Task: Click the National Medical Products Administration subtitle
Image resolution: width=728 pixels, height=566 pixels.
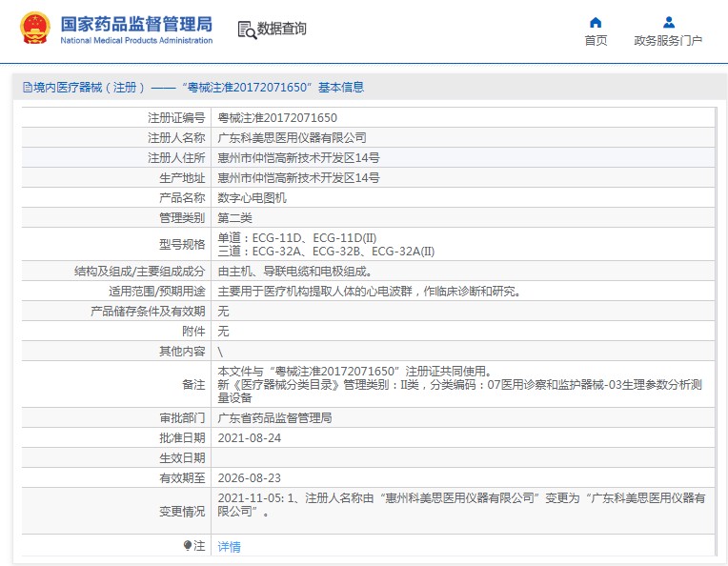Action: [x=136, y=41]
